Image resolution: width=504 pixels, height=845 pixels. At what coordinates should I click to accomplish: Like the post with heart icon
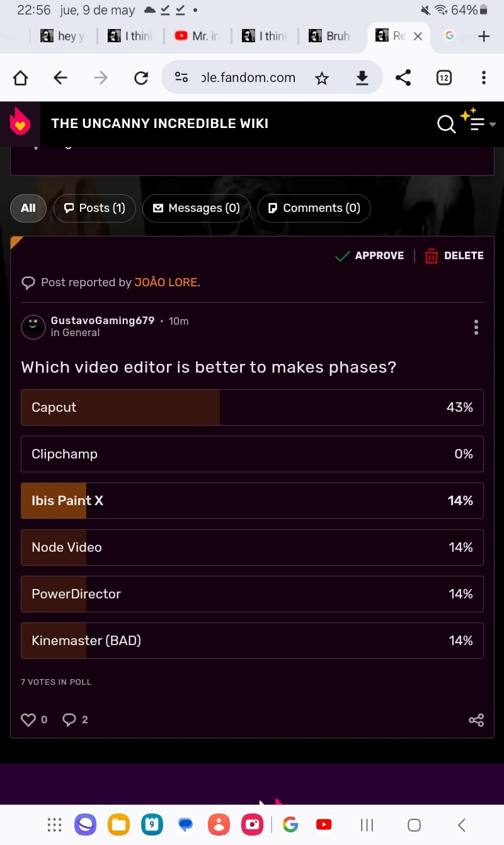(28, 720)
